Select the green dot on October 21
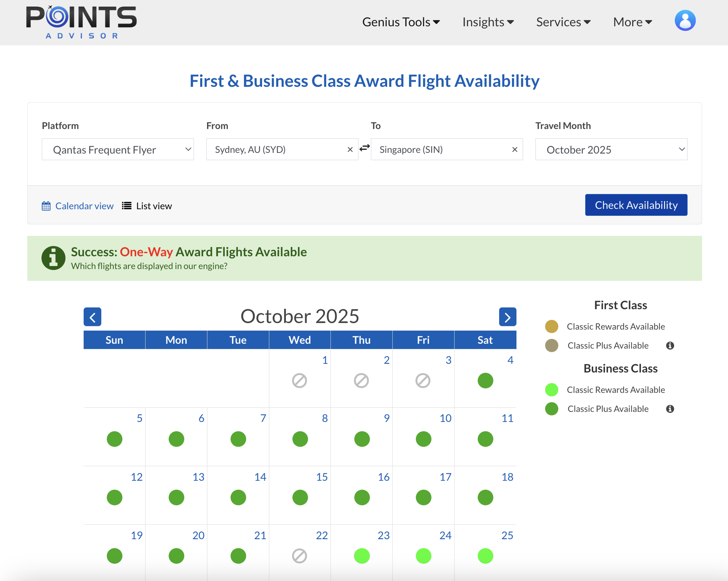 [x=238, y=556]
